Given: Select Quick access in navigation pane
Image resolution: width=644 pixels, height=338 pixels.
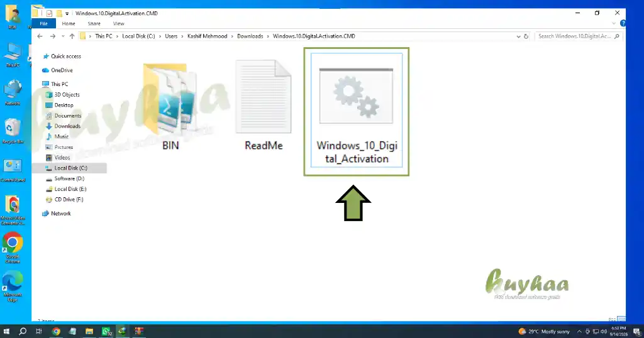Looking at the screenshot, I should pyautogui.click(x=62, y=56).
